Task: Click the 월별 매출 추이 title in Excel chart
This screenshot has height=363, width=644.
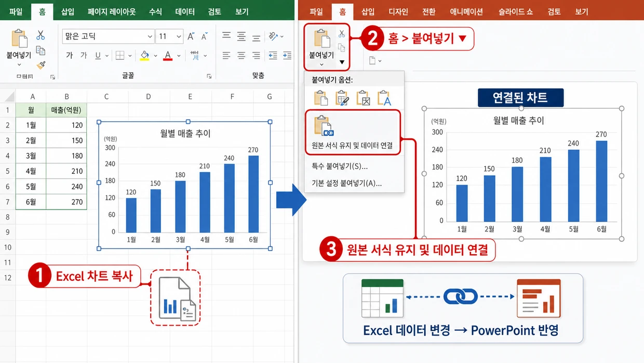Action: tap(185, 134)
